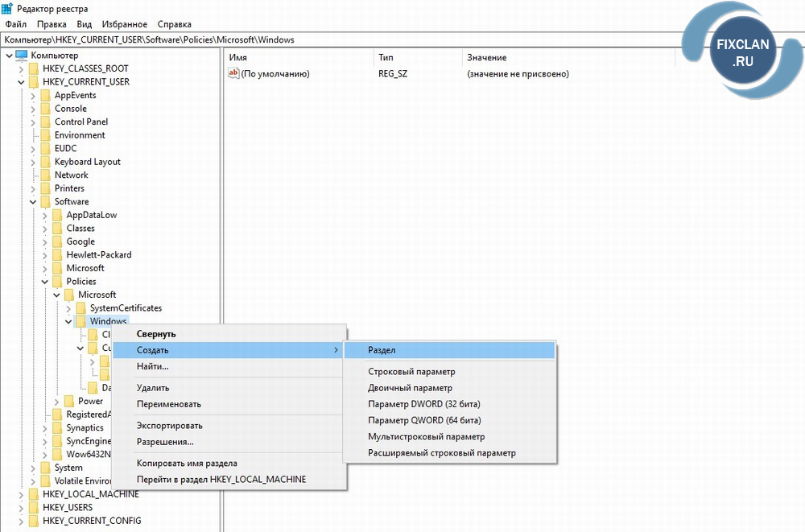Click the folder icon next to HKEY_USERS
The height and width of the screenshot is (532, 805).
pyautogui.click(x=33, y=508)
